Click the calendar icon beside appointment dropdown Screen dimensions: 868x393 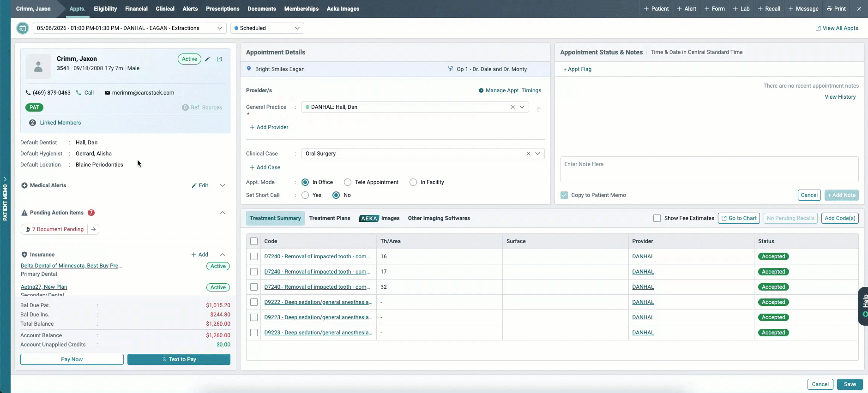pos(22,28)
